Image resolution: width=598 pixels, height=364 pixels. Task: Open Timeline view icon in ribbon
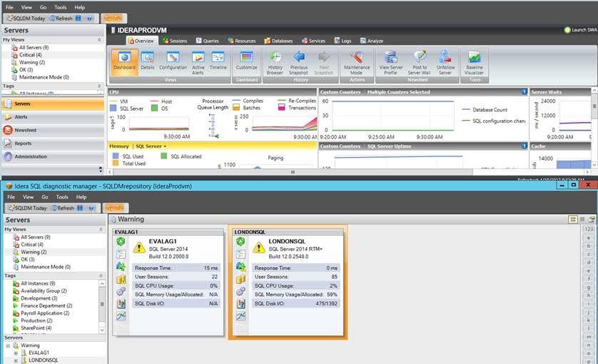click(218, 61)
